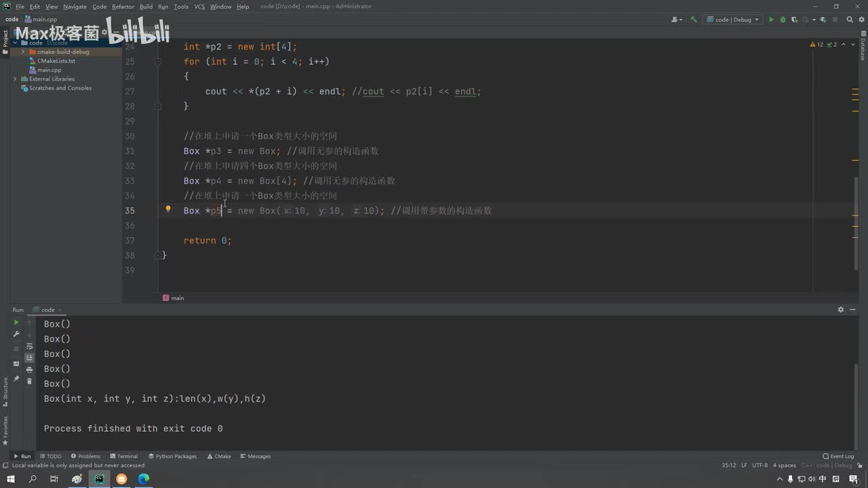
Task: Open Python Packages tool window
Action: click(172, 456)
